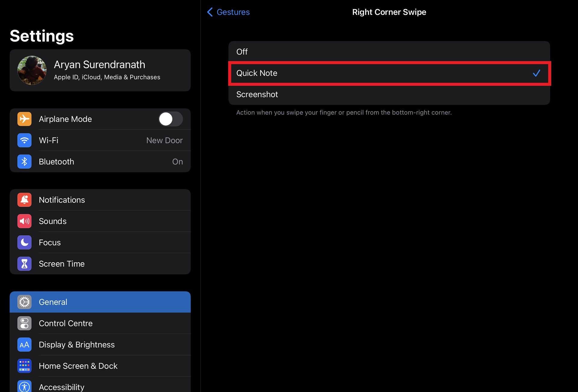This screenshot has width=578, height=392.
Task: Open the Screen Time settings row
Action: (x=100, y=264)
